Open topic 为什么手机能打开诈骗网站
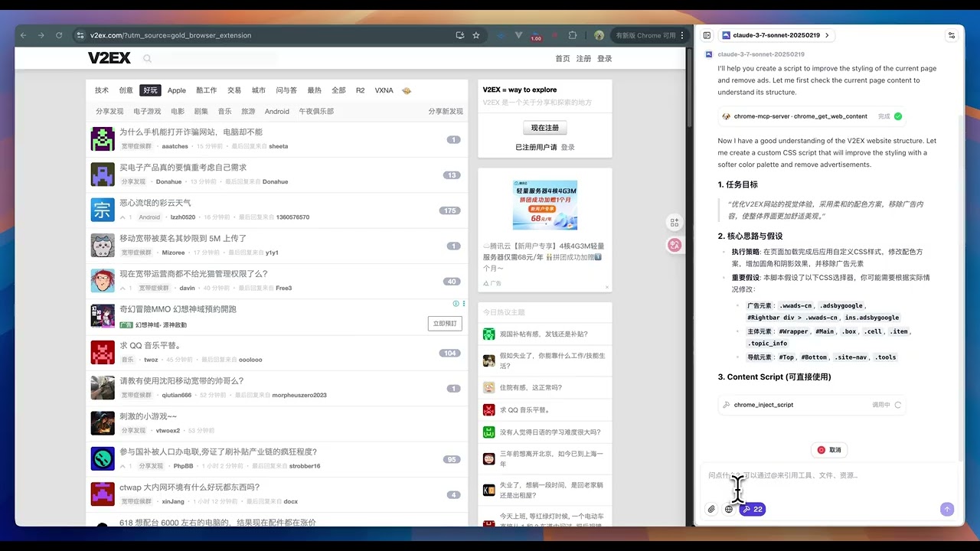 coord(191,132)
